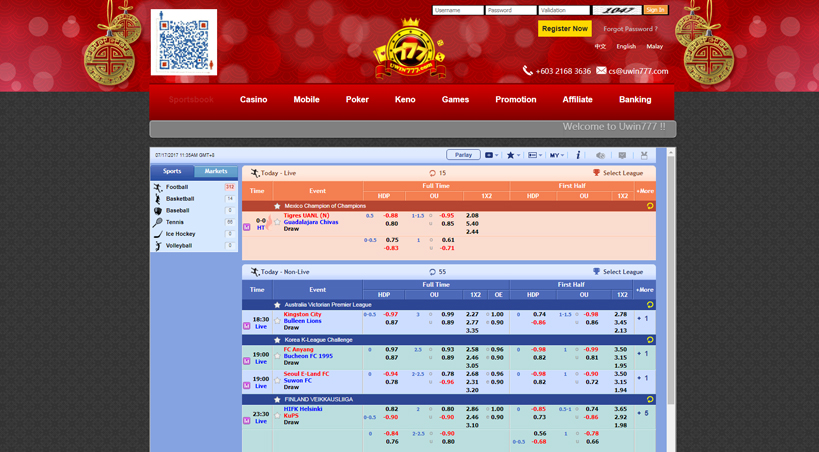This screenshot has width=819, height=452.
Task: Click the purple M icon for Tigres UANL match
Action: point(247,227)
